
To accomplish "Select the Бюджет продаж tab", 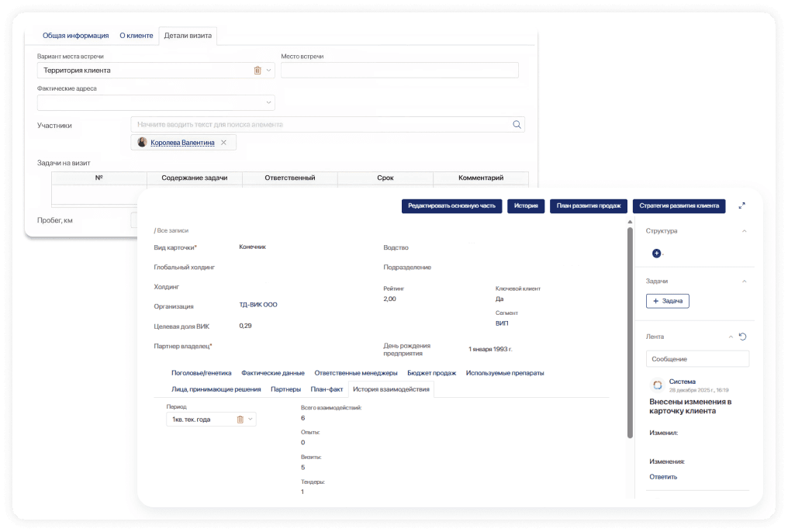I will coord(431,373).
